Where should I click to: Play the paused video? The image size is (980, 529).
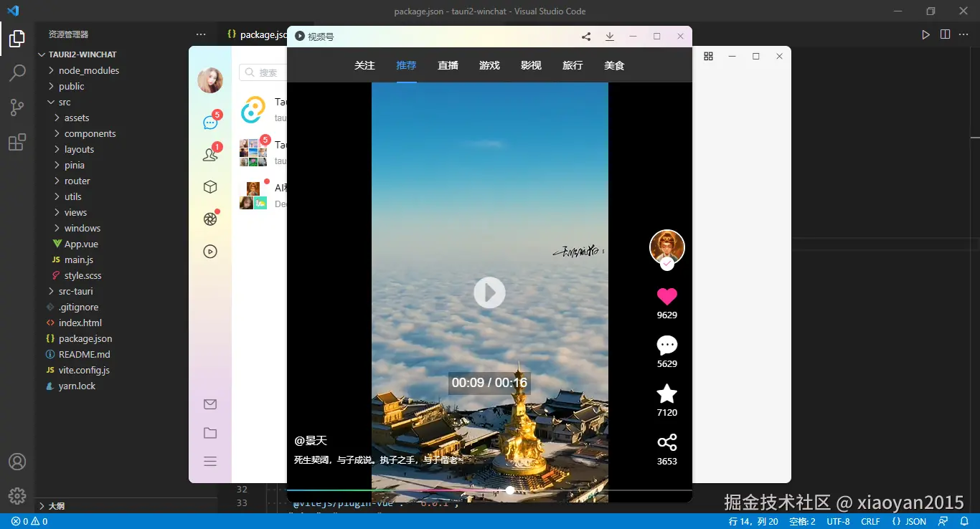(x=489, y=292)
